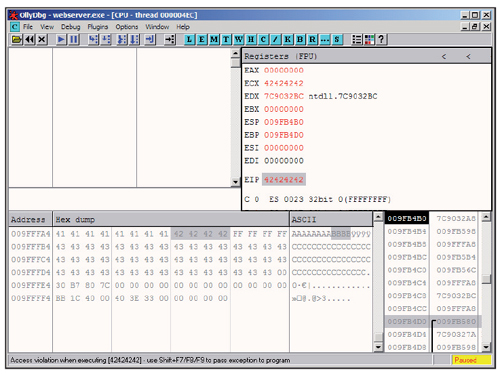Select the EBP register value 009FB4D0

284,135
